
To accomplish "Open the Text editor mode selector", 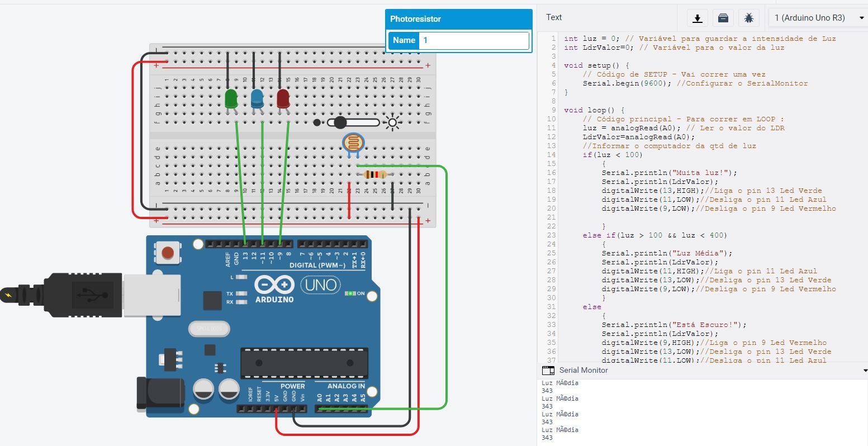I will pos(554,17).
